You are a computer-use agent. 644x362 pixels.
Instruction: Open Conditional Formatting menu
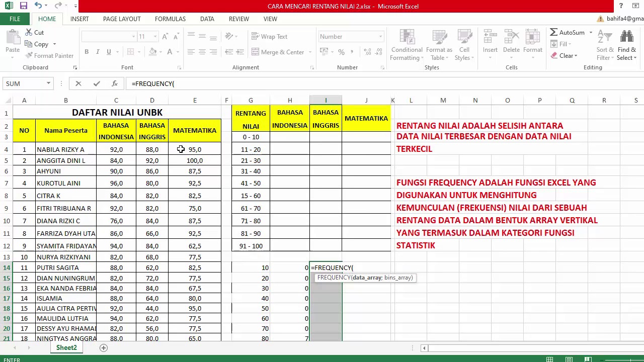[x=407, y=46]
